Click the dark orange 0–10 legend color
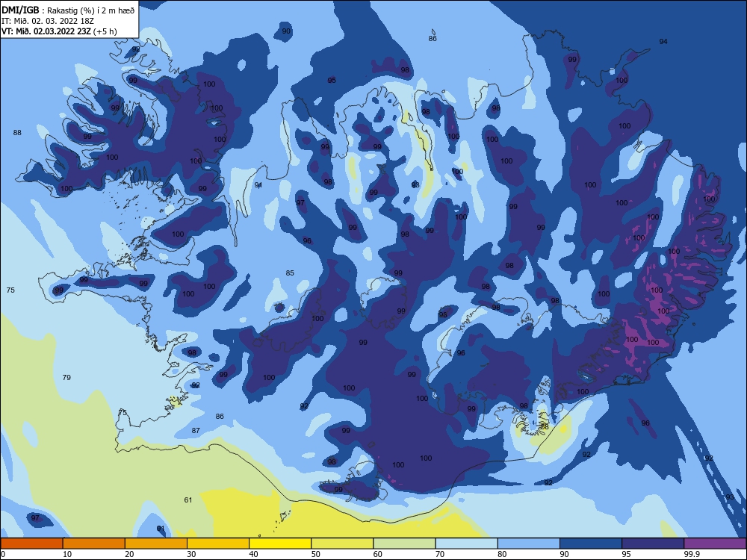Image resolution: width=747 pixels, height=560 pixels. (31, 544)
